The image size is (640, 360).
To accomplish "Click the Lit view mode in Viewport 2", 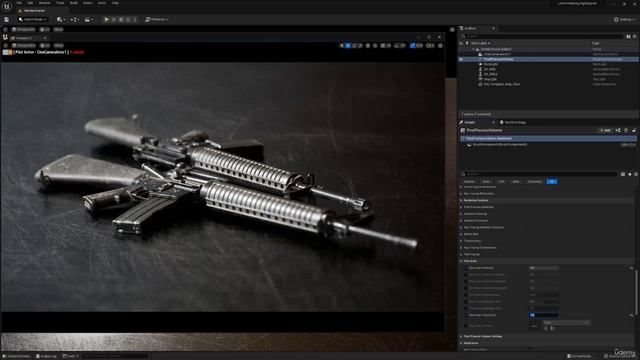I will (44, 45).
